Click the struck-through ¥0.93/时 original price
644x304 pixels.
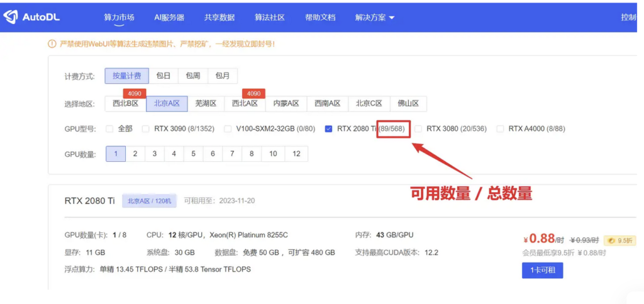[584, 240]
